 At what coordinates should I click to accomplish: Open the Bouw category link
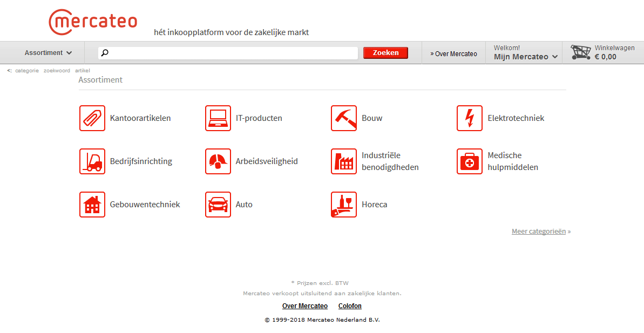372,118
